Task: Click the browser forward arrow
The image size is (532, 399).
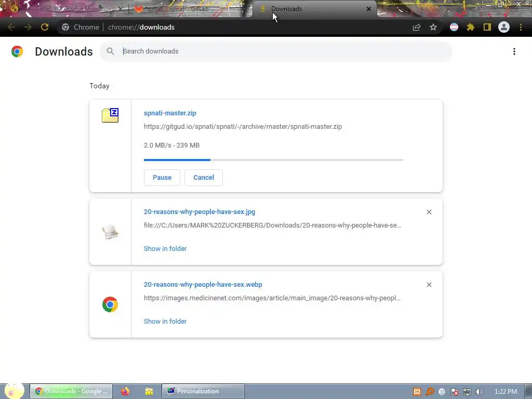Action: click(x=28, y=27)
